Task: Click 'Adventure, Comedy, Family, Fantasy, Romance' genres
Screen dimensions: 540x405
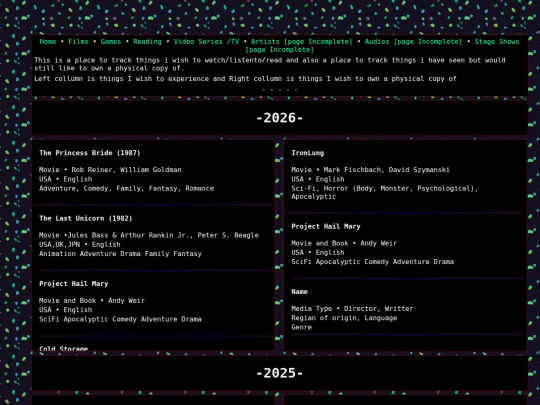Action: point(126,188)
